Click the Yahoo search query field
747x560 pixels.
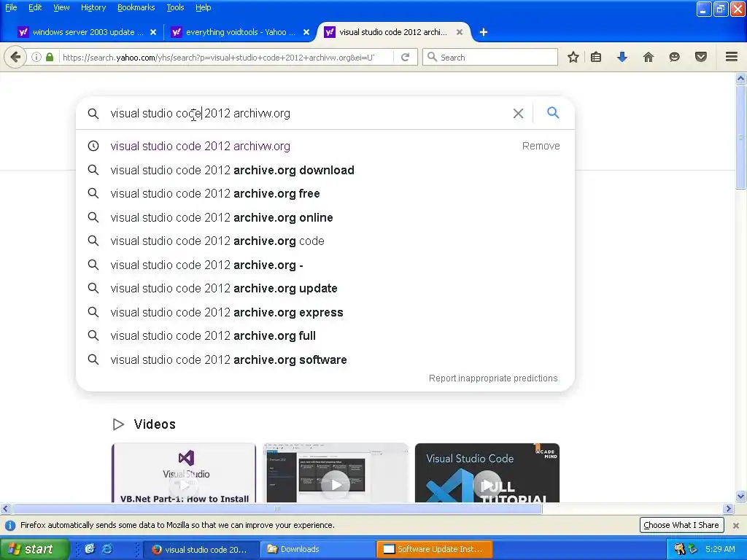pos(305,113)
